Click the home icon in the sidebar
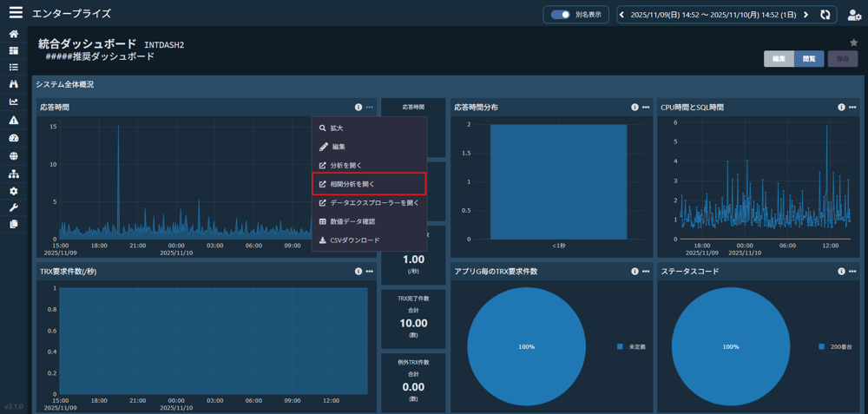 pos(13,34)
